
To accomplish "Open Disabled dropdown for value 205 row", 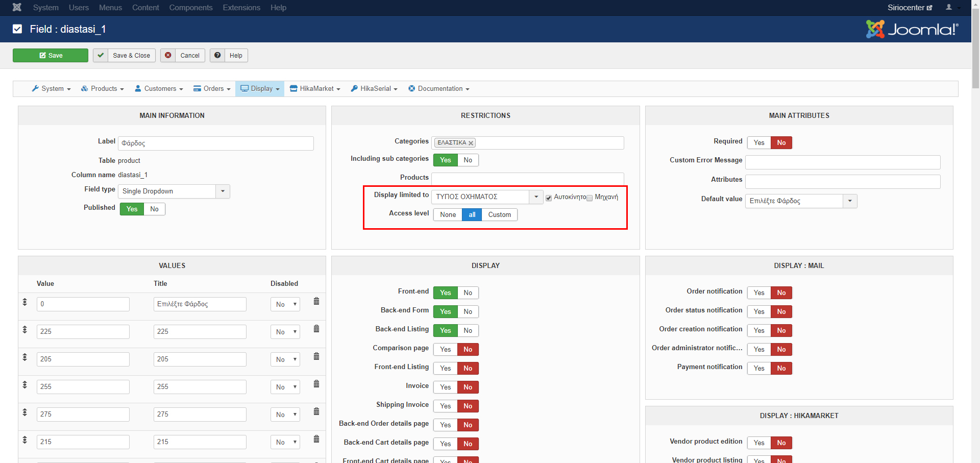I will [x=285, y=360].
